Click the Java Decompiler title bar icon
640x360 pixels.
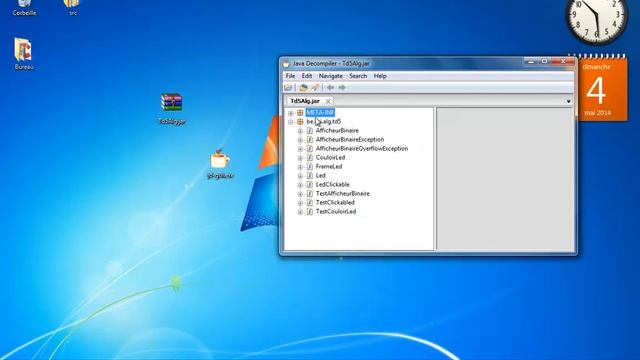click(286, 64)
